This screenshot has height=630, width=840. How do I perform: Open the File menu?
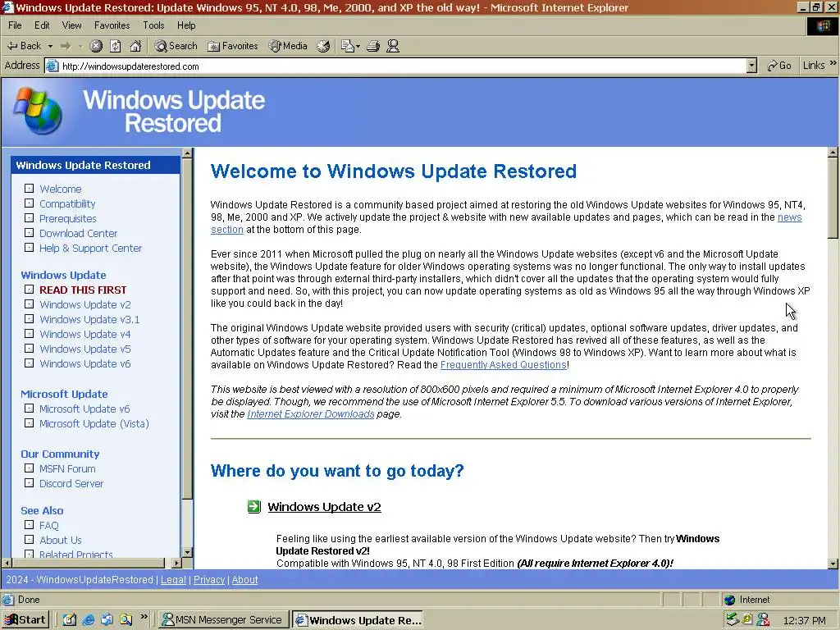(x=15, y=25)
